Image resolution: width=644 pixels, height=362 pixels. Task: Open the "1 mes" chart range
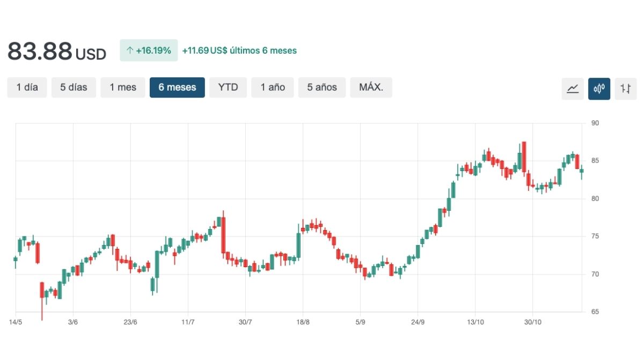coord(123,87)
